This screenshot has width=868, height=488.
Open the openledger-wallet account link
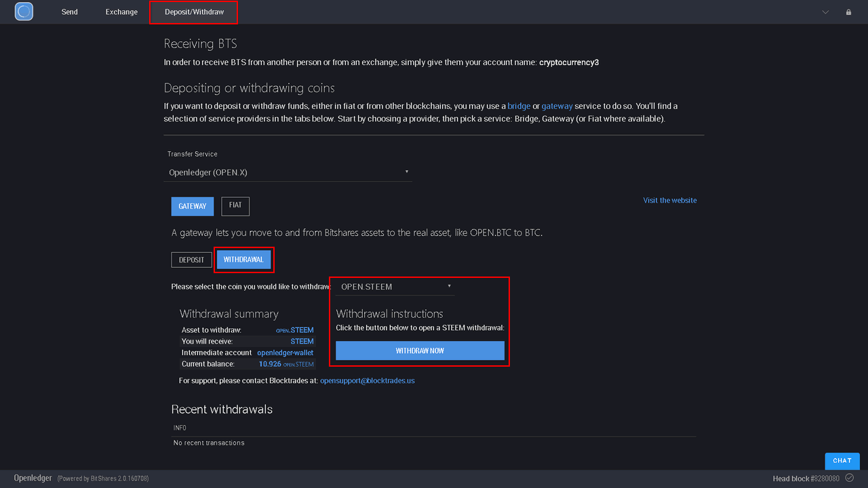[x=285, y=353]
